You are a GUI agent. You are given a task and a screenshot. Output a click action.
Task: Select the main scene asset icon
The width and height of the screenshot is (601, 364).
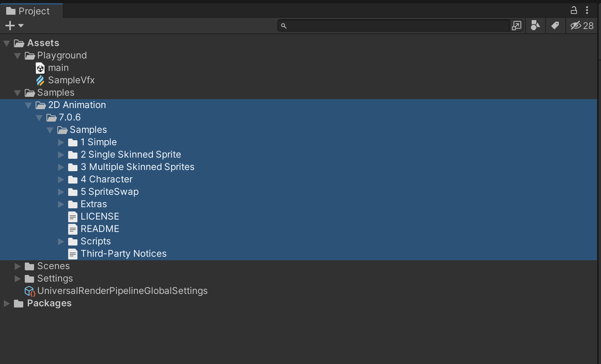point(40,68)
